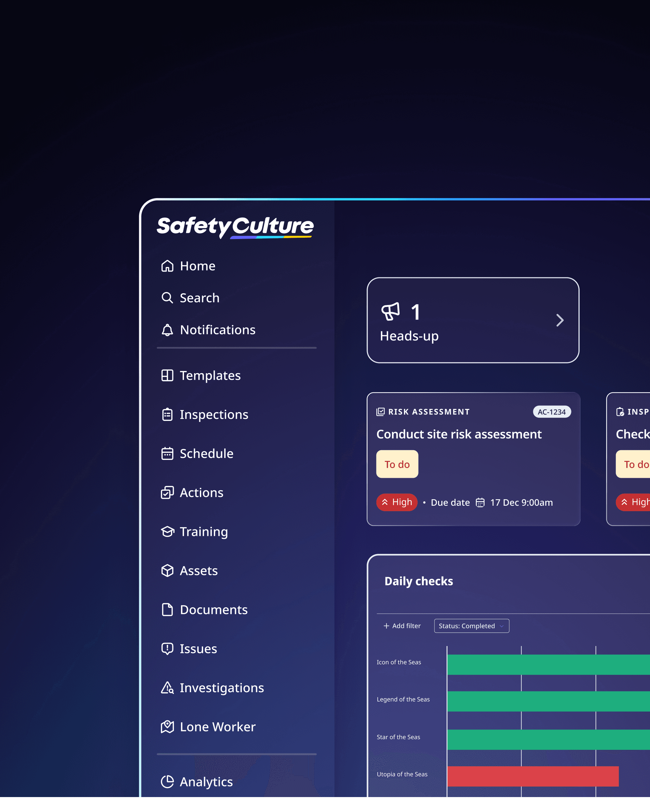The image size is (650, 812).
Task: Click the Inspections clipboard icon
Action: 167,415
